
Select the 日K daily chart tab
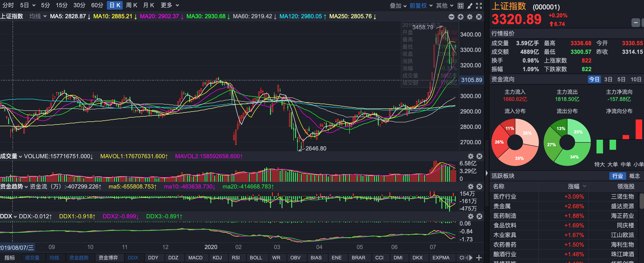[x=115, y=5]
